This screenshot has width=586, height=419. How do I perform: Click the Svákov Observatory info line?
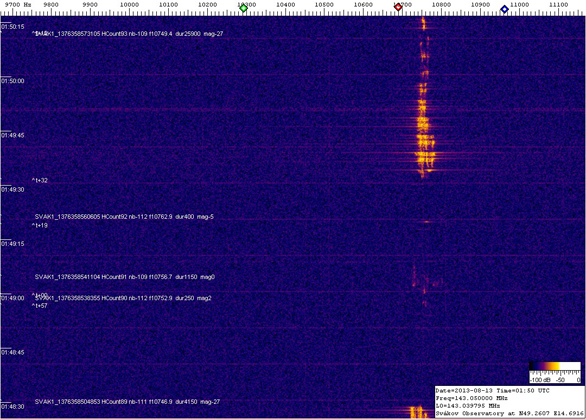(x=509, y=413)
